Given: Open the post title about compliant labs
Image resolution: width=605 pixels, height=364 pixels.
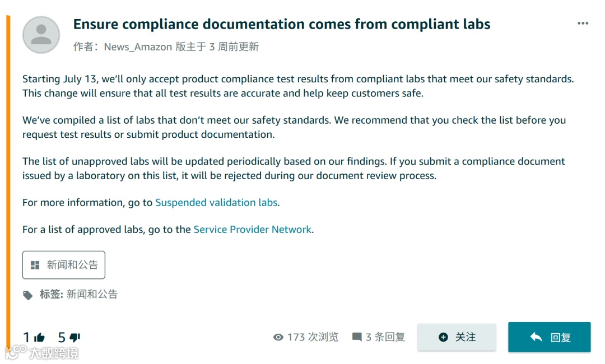Looking at the screenshot, I should click(282, 24).
